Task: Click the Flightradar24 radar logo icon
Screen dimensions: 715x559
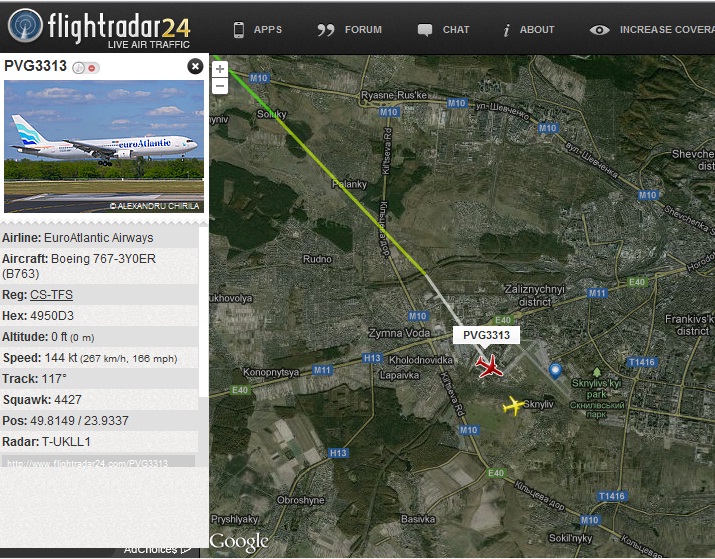Action: [25, 26]
